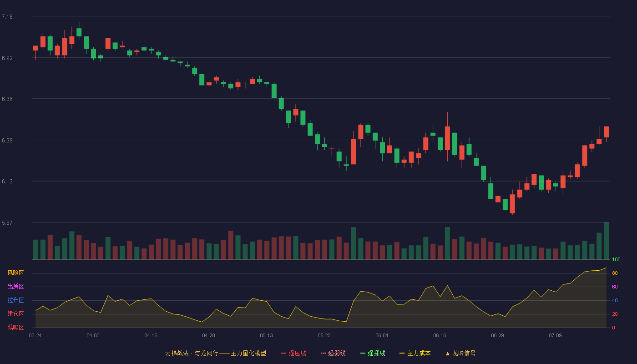Screen dimensions: 637x364
Task: Click the 7.18 price axis label
Action: (x=7, y=17)
